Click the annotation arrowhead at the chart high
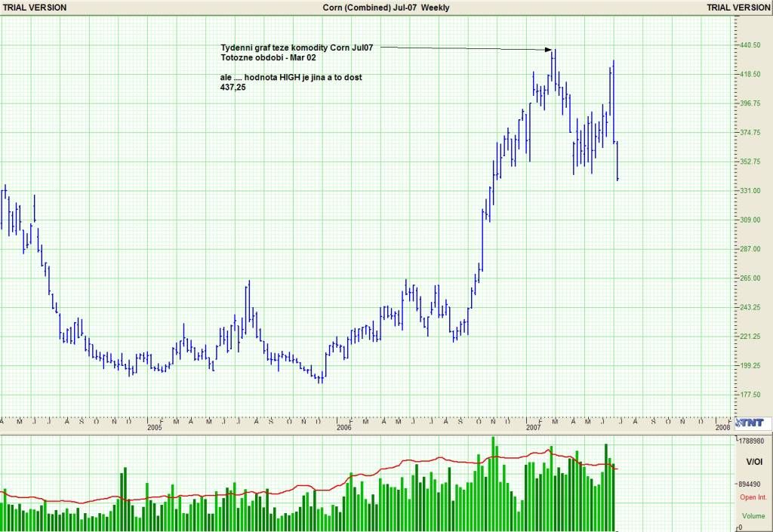Screen dimensions: 773x532 [x=548, y=49]
